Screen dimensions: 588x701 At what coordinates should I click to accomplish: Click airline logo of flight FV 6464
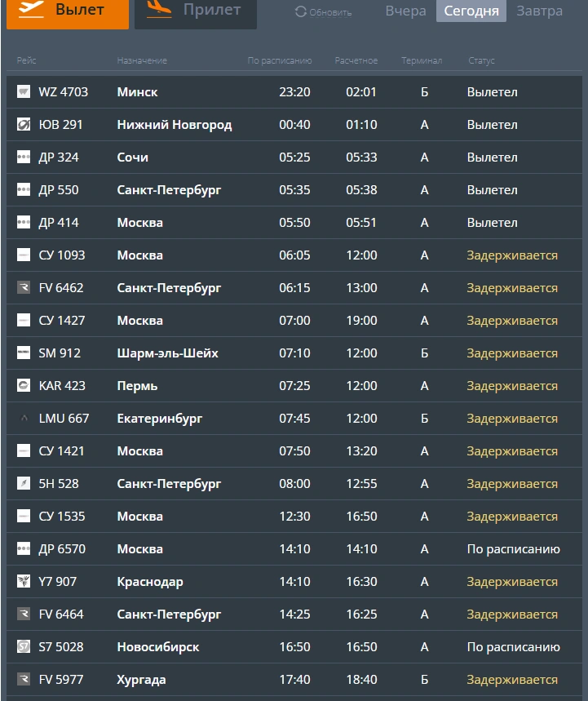[24, 614]
